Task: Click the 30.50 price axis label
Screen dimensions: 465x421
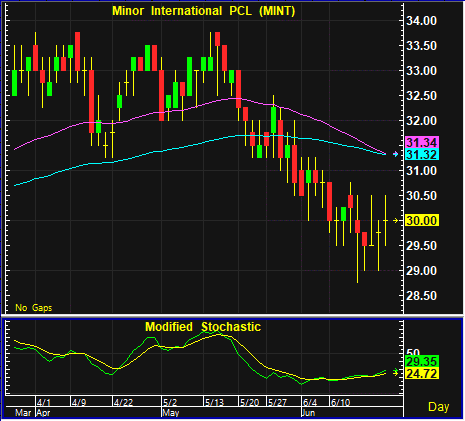Action: tap(421, 196)
